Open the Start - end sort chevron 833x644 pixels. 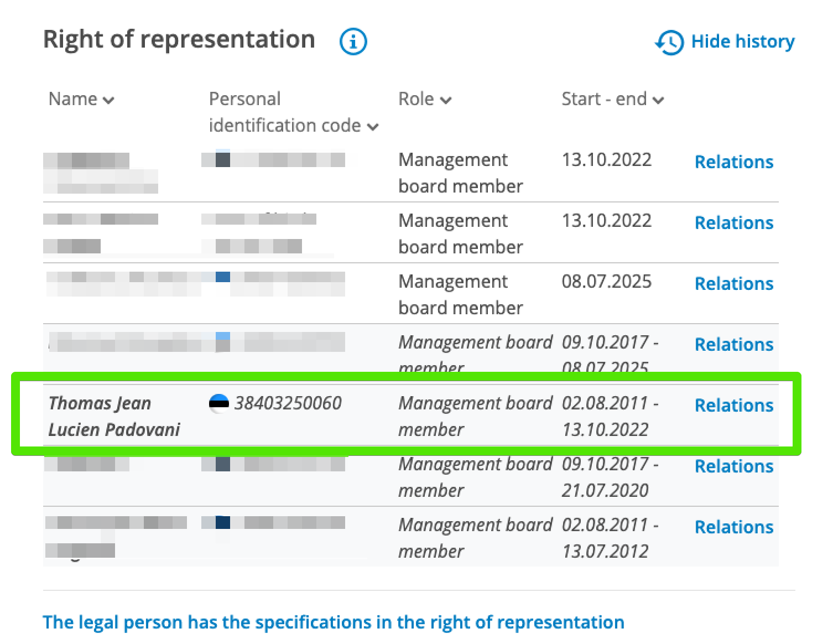[x=658, y=100]
